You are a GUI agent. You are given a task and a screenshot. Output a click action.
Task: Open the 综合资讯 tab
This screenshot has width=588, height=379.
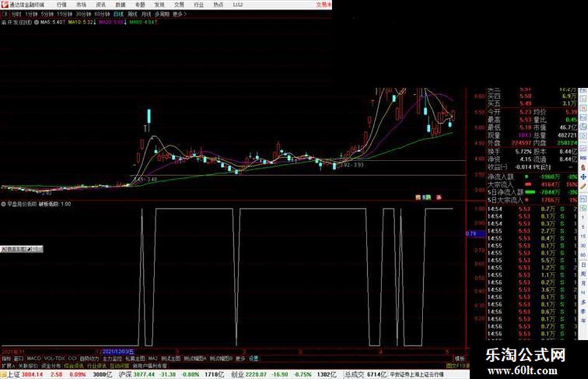point(74,365)
